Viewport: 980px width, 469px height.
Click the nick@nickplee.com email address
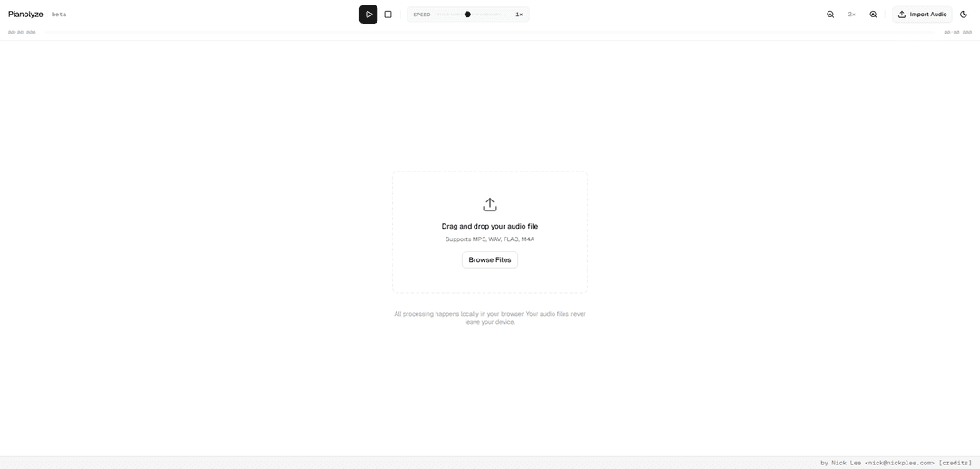coord(899,463)
